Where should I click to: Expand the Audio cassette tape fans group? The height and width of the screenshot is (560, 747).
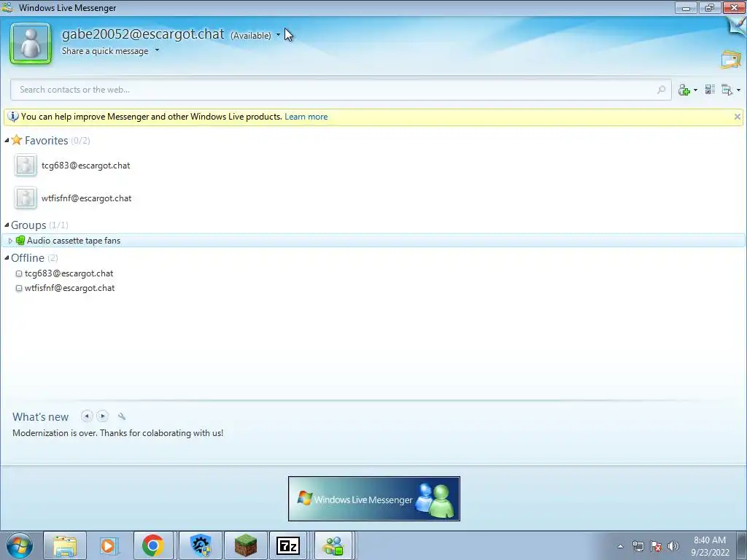(10, 241)
